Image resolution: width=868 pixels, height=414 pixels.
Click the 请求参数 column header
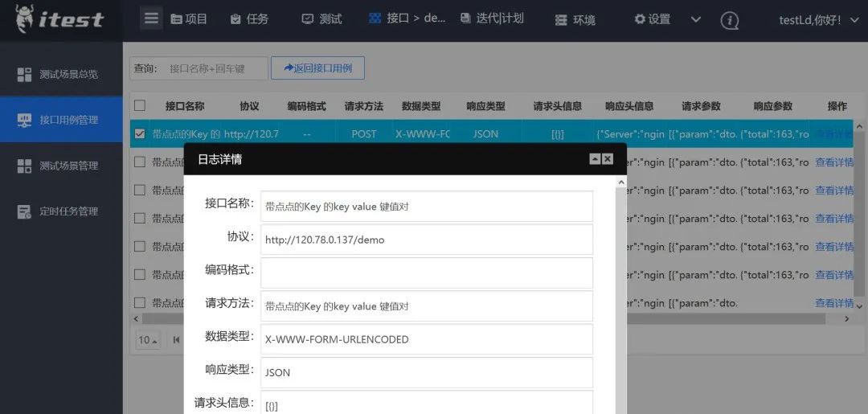tap(702, 106)
